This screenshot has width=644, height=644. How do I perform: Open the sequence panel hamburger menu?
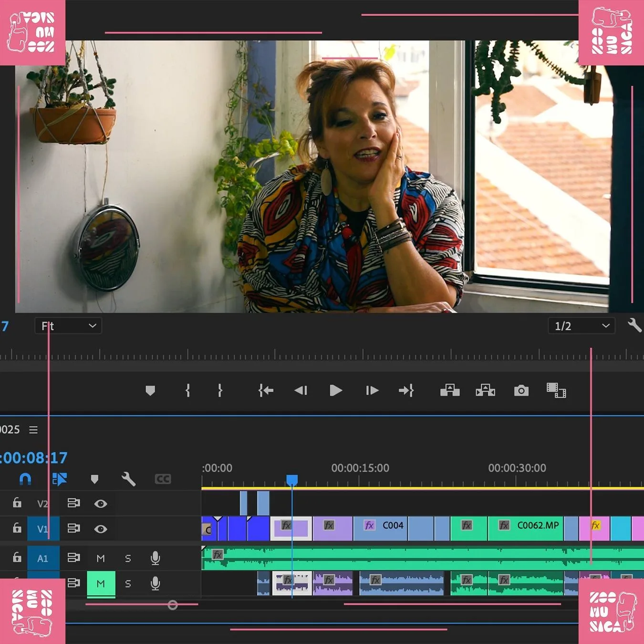(x=33, y=430)
